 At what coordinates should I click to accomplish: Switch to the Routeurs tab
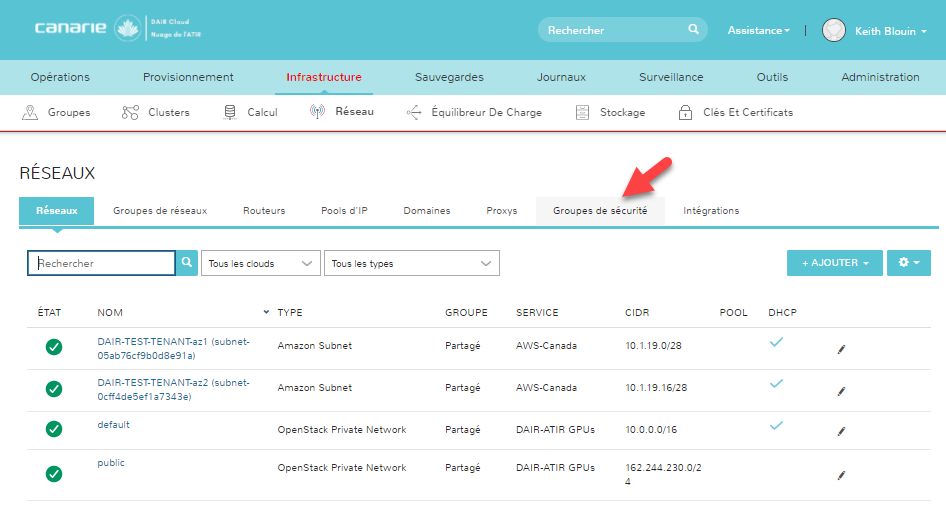point(264,211)
